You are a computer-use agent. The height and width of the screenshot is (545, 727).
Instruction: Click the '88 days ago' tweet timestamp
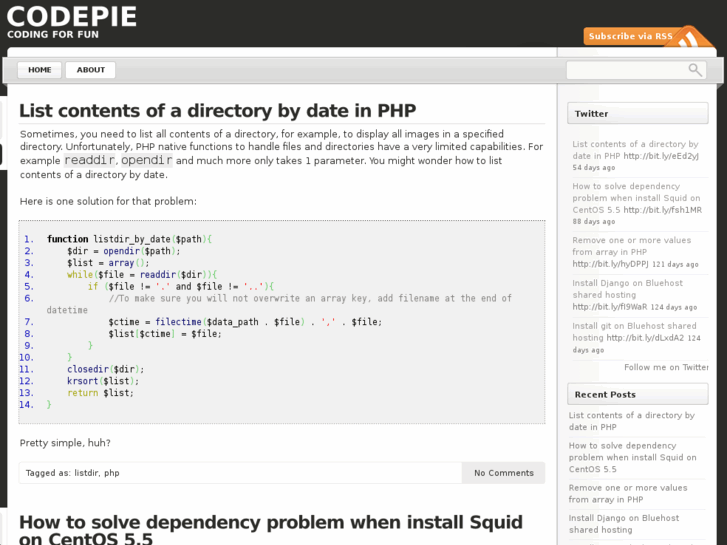[x=593, y=222]
